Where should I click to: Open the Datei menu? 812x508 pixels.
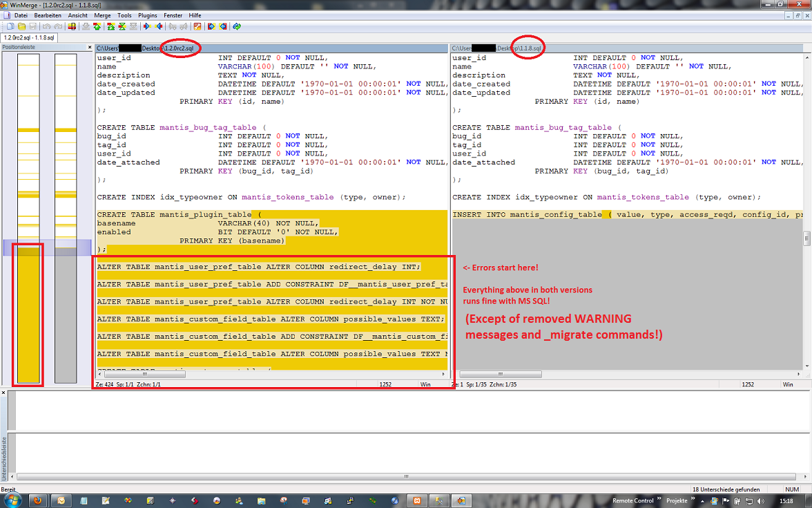tap(21, 15)
